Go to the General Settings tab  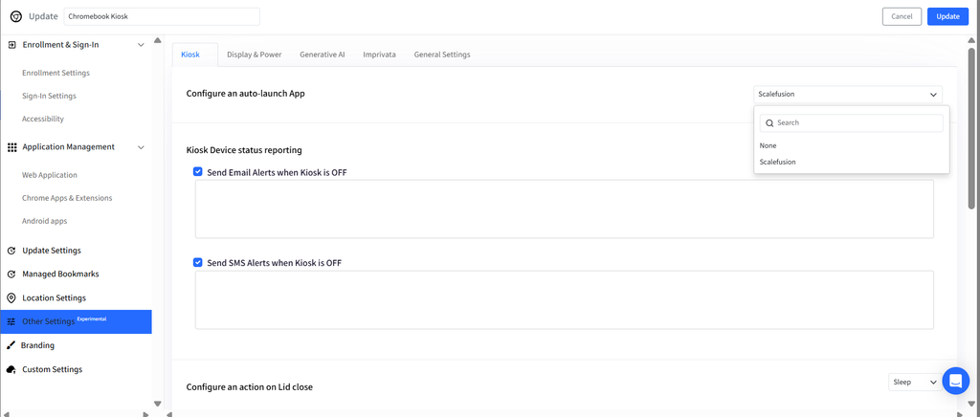tap(442, 55)
